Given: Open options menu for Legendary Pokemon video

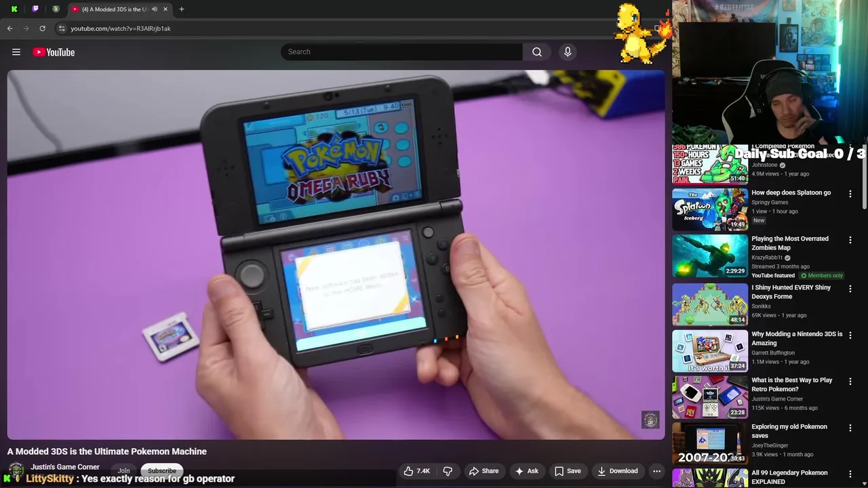Looking at the screenshot, I should pyautogui.click(x=850, y=474).
